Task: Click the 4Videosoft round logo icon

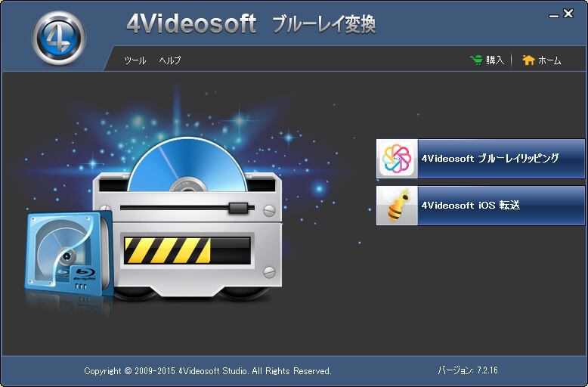Action: (x=58, y=37)
